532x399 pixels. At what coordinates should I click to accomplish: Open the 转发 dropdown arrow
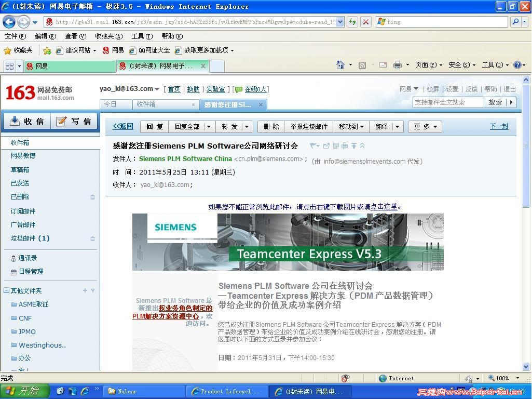[247, 127]
